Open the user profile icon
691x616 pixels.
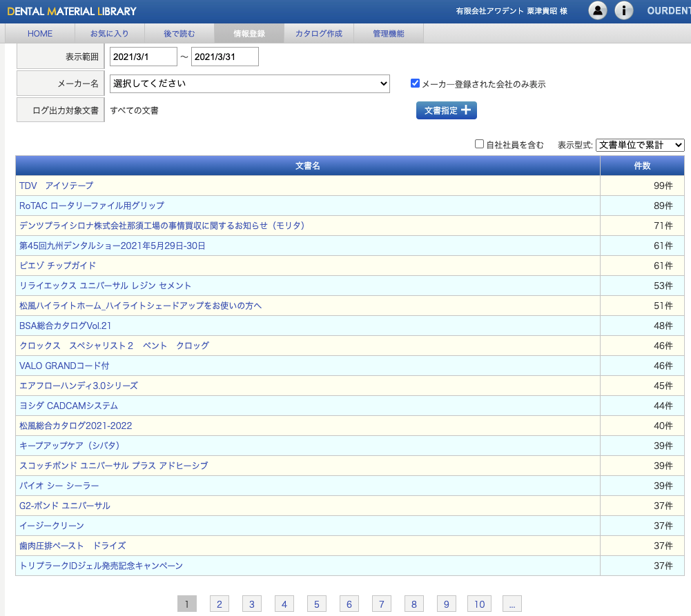pos(598,10)
